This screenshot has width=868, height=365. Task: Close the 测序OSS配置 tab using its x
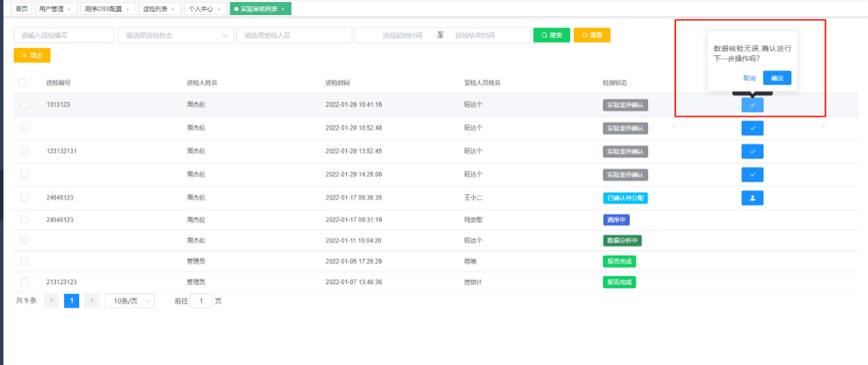point(127,9)
